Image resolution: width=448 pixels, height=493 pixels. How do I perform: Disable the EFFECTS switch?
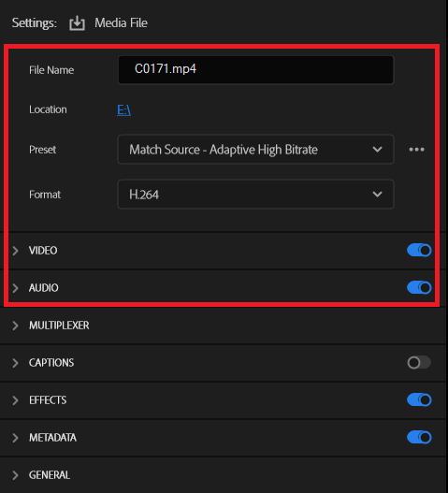(x=419, y=400)
